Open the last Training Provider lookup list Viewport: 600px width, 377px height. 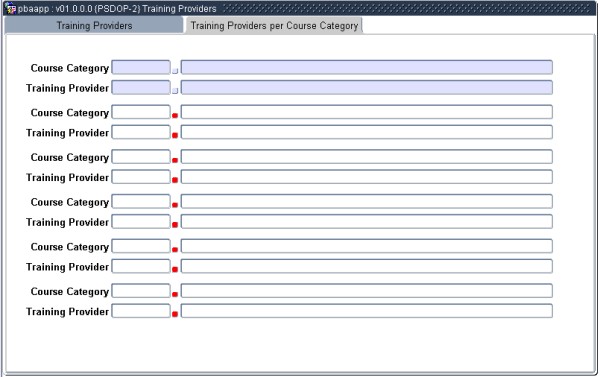(175, 314)
